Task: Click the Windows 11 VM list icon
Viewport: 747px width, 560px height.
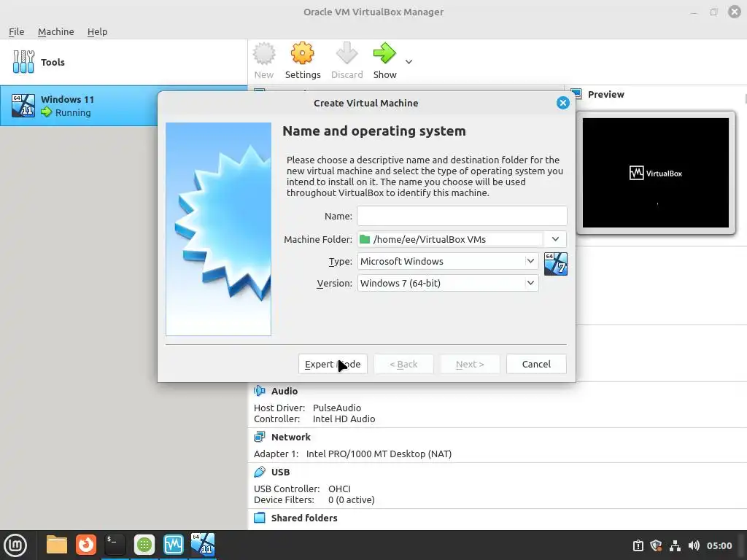Action: 23,106
